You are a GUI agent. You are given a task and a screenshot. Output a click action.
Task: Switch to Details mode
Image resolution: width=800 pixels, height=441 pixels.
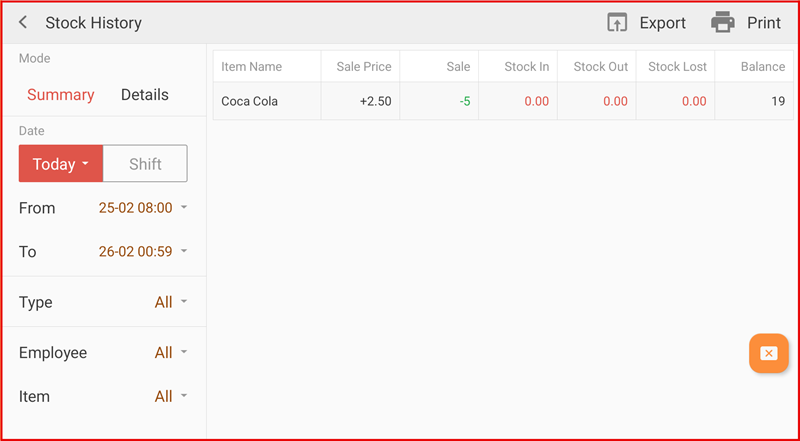[144, 95]
